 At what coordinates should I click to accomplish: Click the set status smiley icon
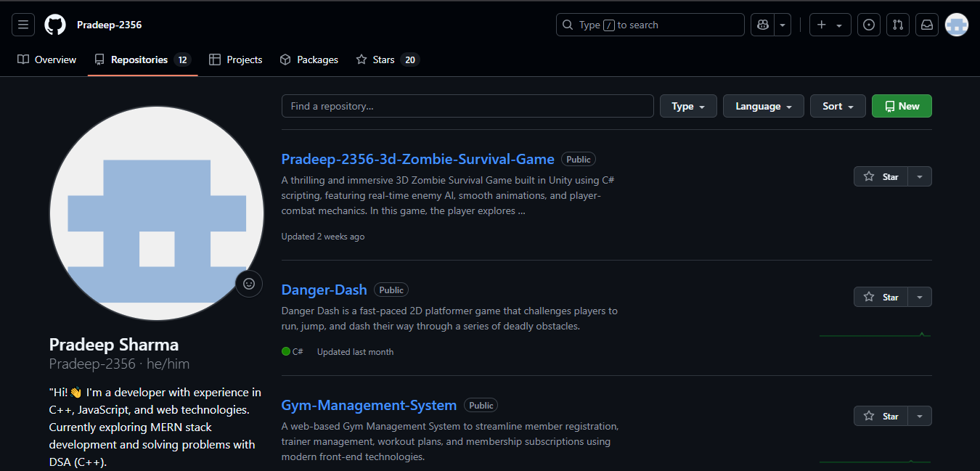coord(249,284)
